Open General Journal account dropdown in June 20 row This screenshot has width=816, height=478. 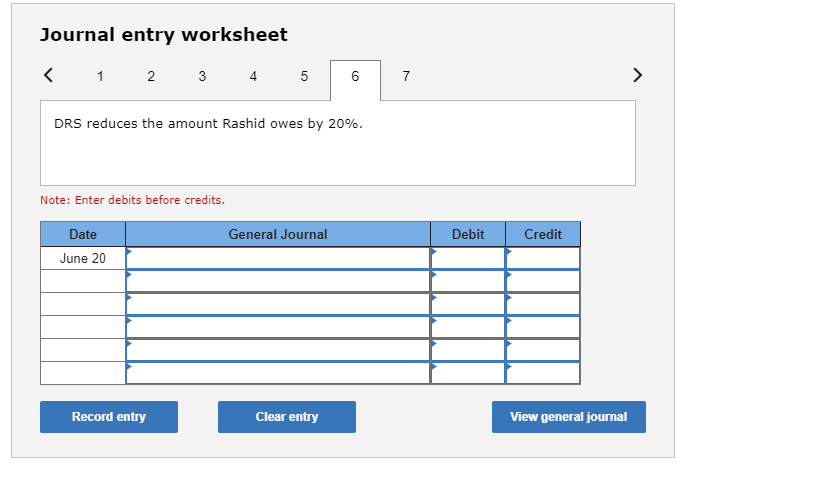(x=278, y=258)
